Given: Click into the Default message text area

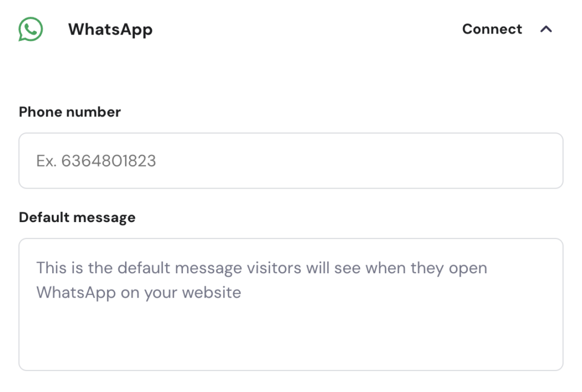Looking at the screenshot, I should point(290,305).
